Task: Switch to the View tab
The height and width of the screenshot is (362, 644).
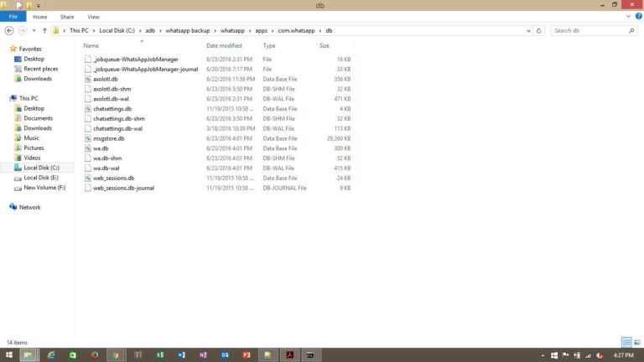Action: point(93,17)
